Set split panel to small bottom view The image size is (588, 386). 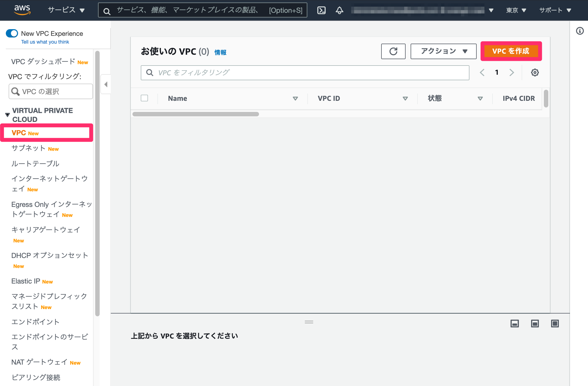[515, 324]
